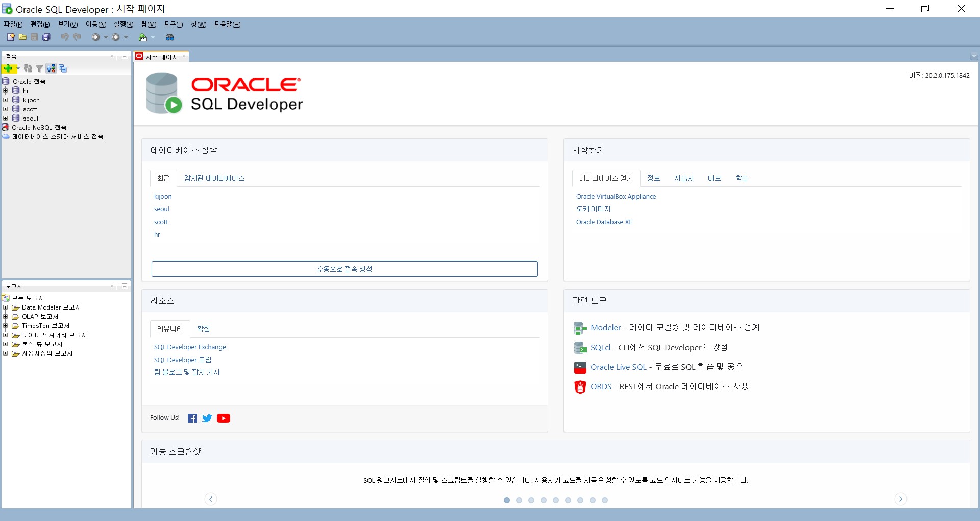Click the Schema Browser icon in connections panel
The height and width of the screenshot is (521, 980).
tap(51, 68)
